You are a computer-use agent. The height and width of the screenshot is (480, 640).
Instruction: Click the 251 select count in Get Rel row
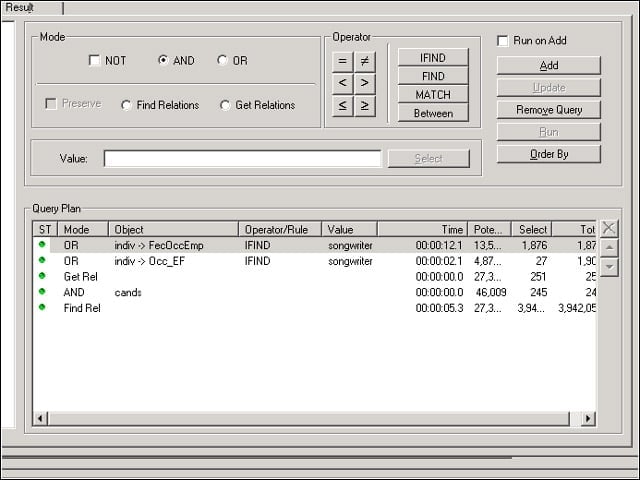point(538,277)
